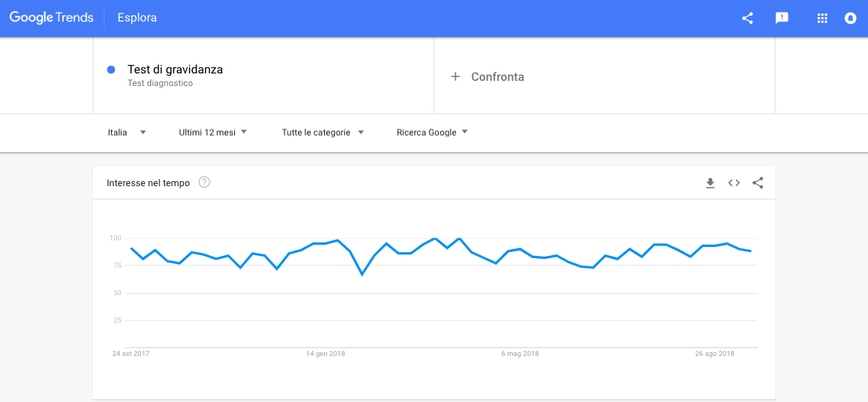Click the 6 mag 2018 axis label
The image size is (868, 402).
tap(520, 354)
